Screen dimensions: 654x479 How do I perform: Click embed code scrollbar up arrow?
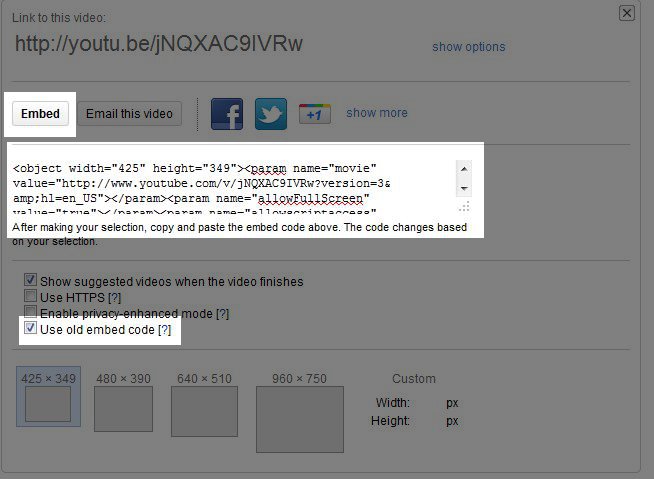click(464, 169)
